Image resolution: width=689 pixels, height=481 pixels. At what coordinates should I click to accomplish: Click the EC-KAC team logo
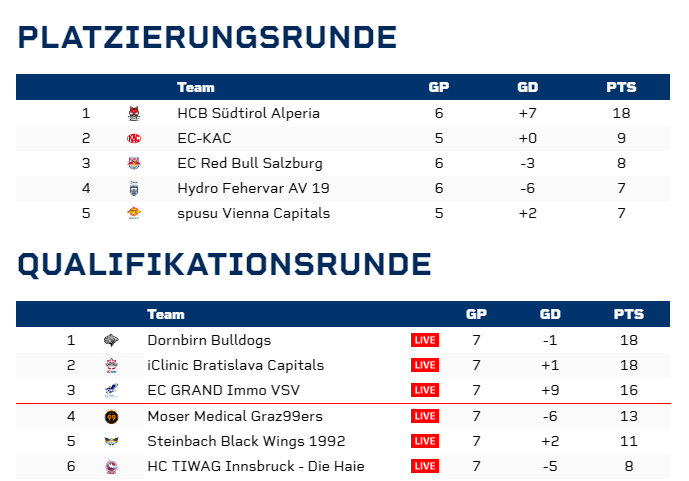tap(134, 138)
